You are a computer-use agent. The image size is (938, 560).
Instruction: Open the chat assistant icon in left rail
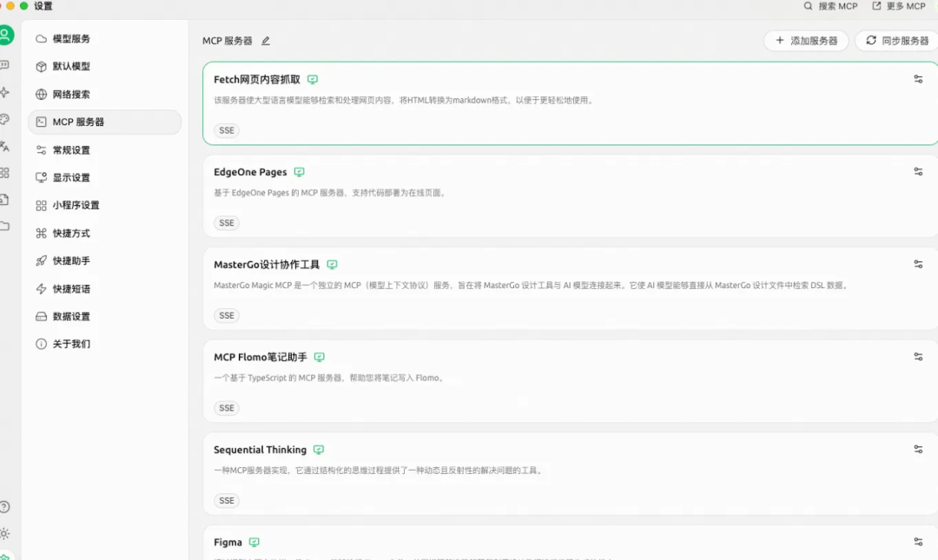(x=4, y=64)
